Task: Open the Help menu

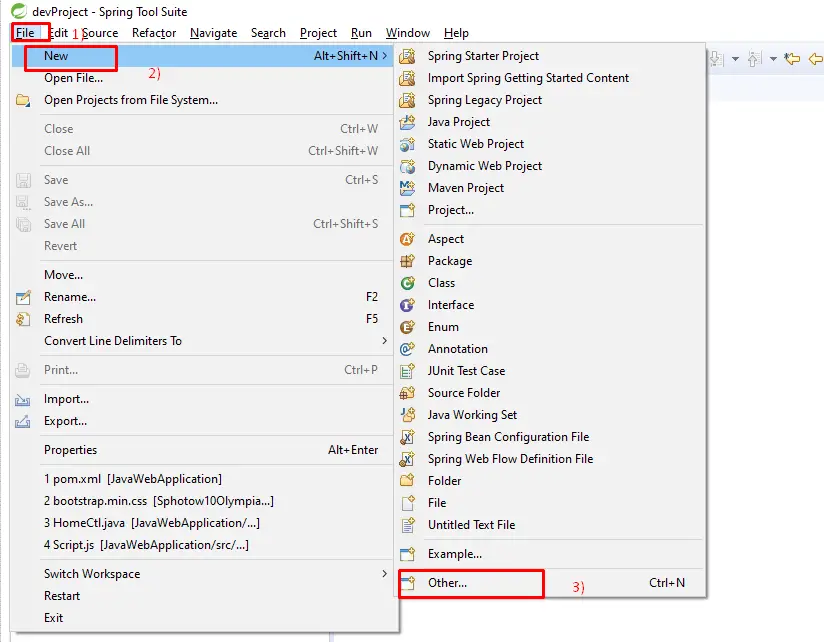Action: [456, 33]
